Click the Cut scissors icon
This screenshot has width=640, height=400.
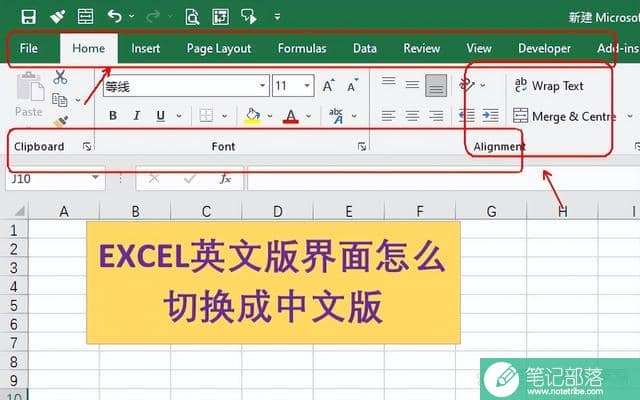click(x=60, y=77)
